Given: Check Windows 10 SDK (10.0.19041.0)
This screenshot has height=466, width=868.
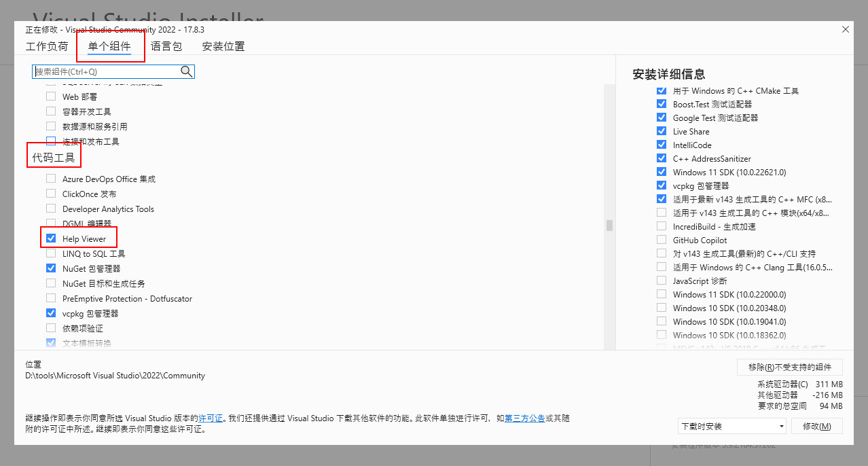Looking at the screenshot, I should point(662,321).
